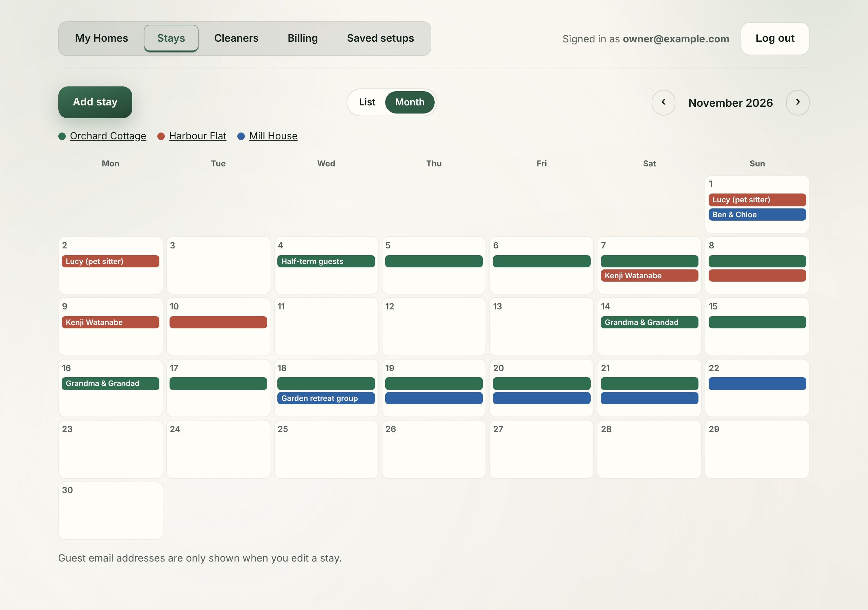This screenshot has height=610, width=868.
Task: Open Half-term guests stay on November 4
Action: pyautogui.click(x=326, y=261)
